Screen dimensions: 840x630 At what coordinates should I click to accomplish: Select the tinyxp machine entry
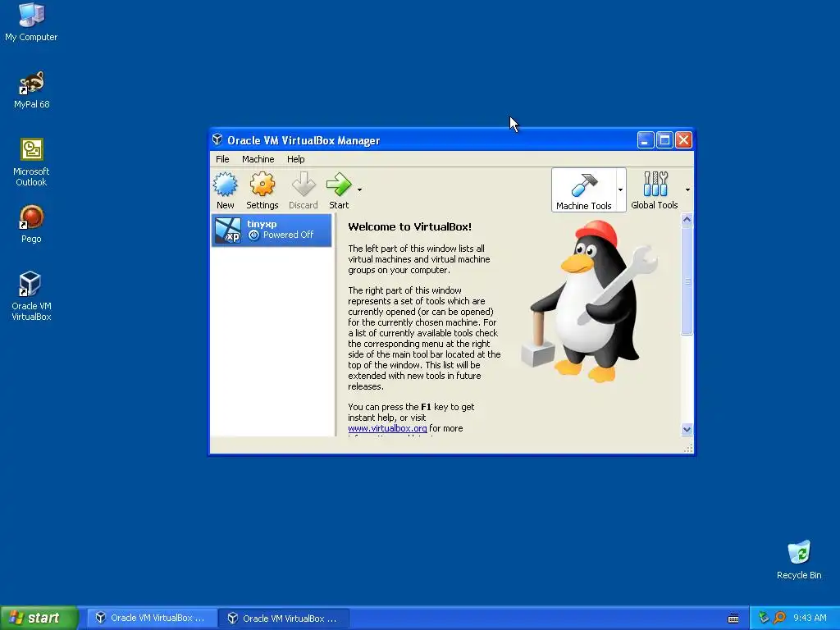pyautogui.click(x=272, y=230)
